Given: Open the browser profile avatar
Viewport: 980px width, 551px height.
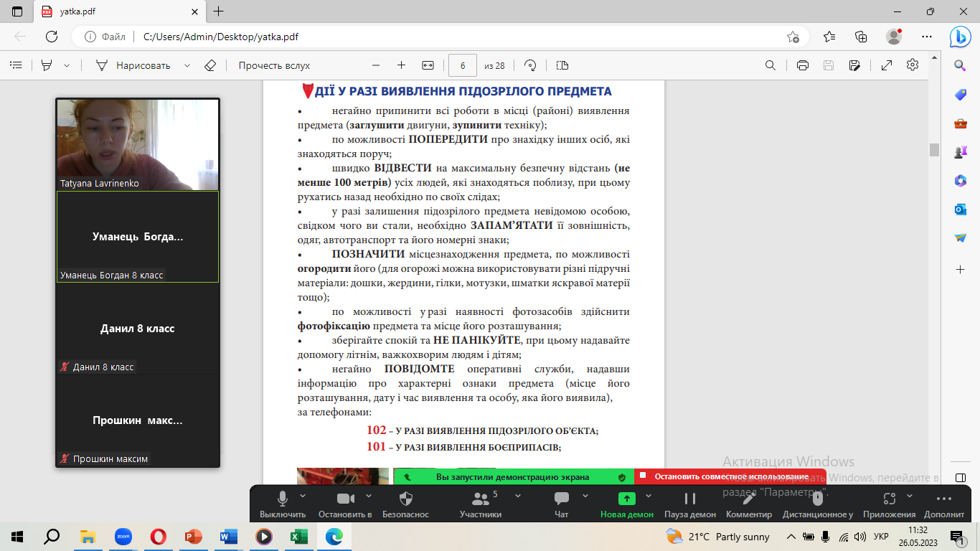Looking at the screenshot, I should [x=894, y=37].
